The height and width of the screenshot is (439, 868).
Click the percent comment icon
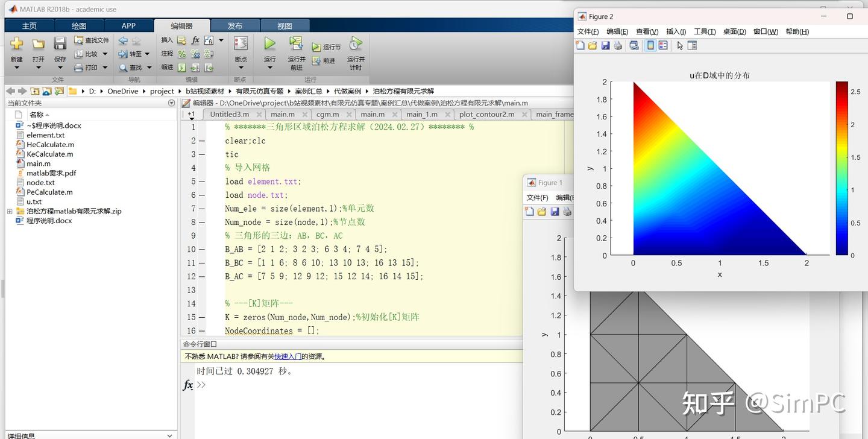click(182, 54)
